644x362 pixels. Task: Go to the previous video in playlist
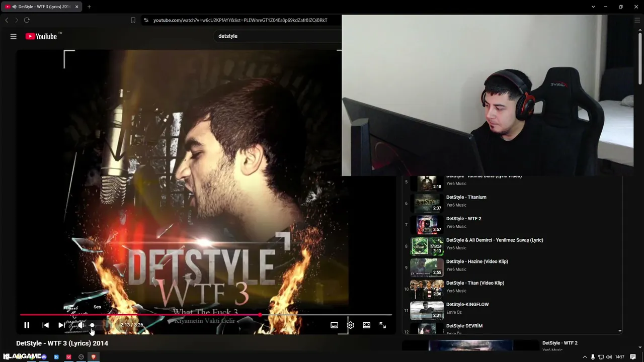(45, 325)
